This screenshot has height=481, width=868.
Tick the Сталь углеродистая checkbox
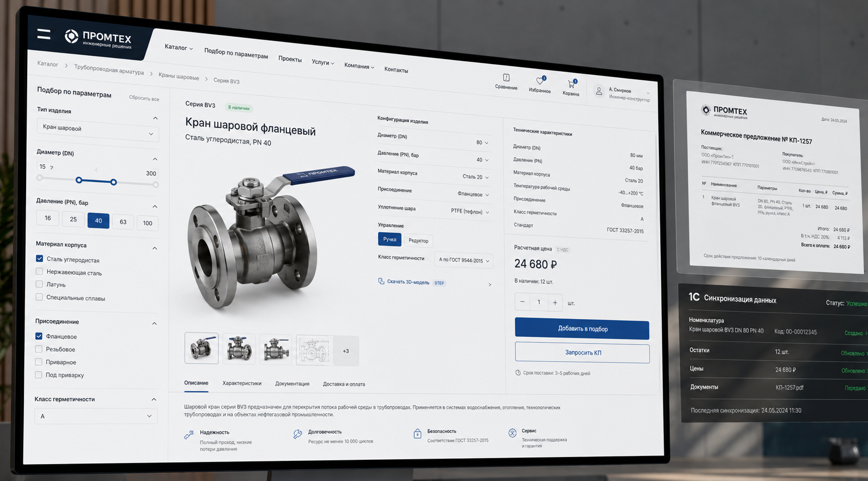point(39,259)
